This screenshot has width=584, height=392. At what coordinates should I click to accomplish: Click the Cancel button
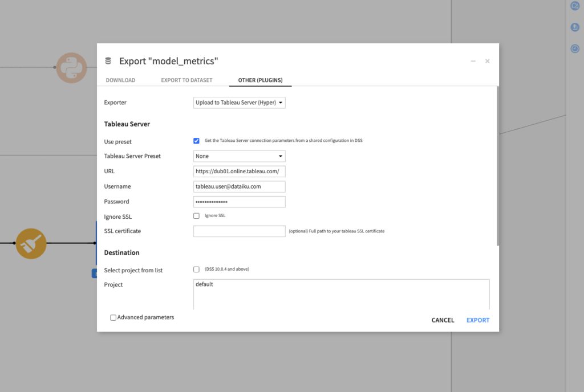(x=443, y=320)
